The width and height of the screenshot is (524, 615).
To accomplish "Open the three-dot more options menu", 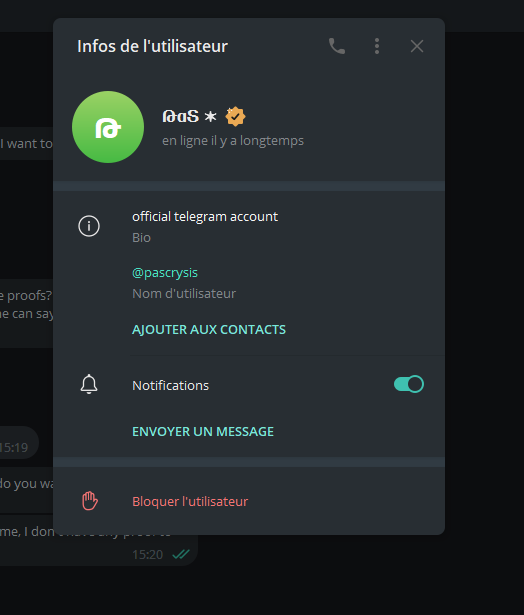I will (377, 46).
